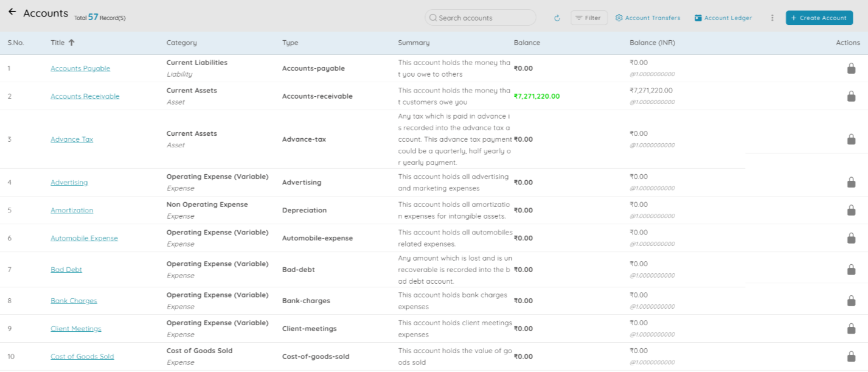
Task: Click the lock icon for Bad Debt
Action: coord(851,269)
